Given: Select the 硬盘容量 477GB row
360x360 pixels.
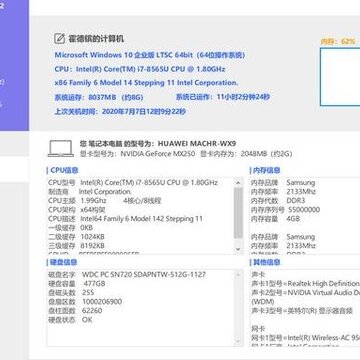Looking at the screenshot, I should [x=77, y=284].
